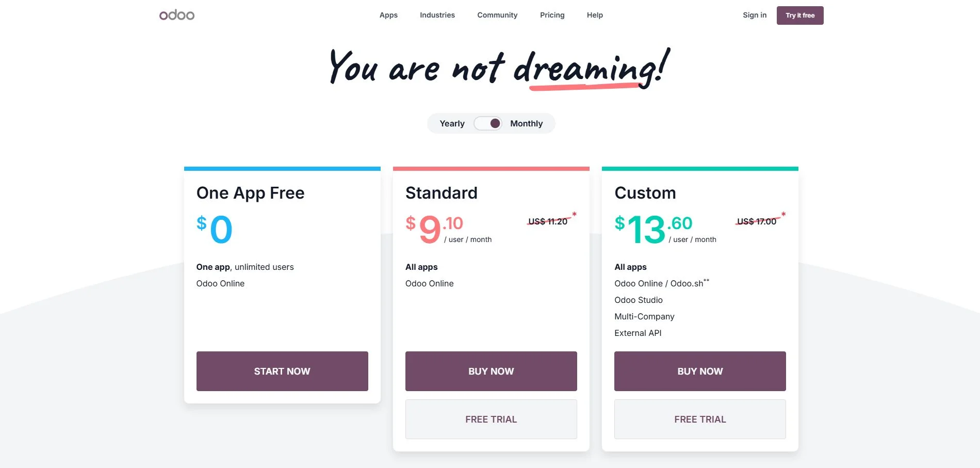Click the asterisk next to US$ 11.20
The width and height of the screenshot is (980, 468).
pyautogui.click(x=574, y=215)
